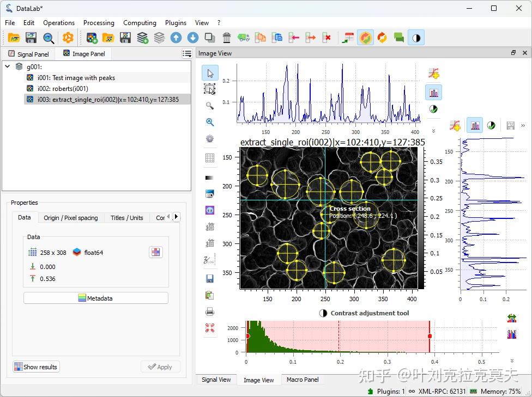Click blue auto-zoom magnifier tool
Image resolution: width=532 pixels, height=397 pixels.
tap(210, 122)
